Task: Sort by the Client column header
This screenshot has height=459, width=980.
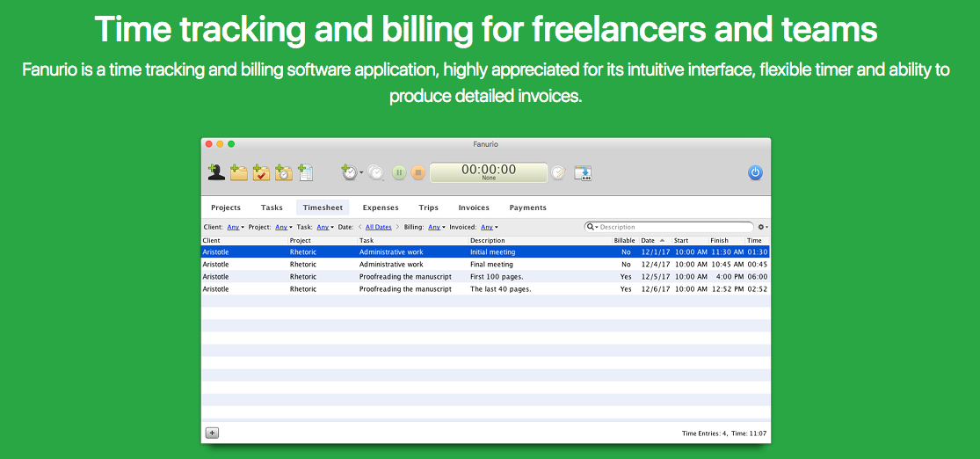Action: (x=244, y=240)
